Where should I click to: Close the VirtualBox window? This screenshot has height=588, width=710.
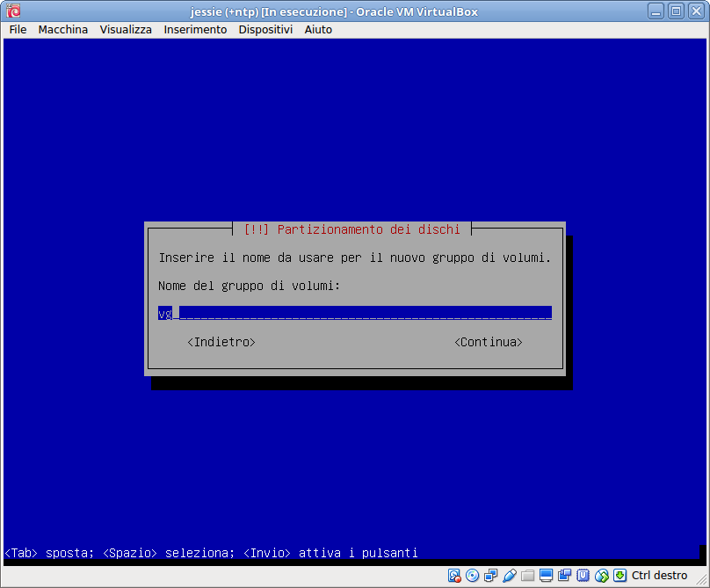(x=697, y=11)
